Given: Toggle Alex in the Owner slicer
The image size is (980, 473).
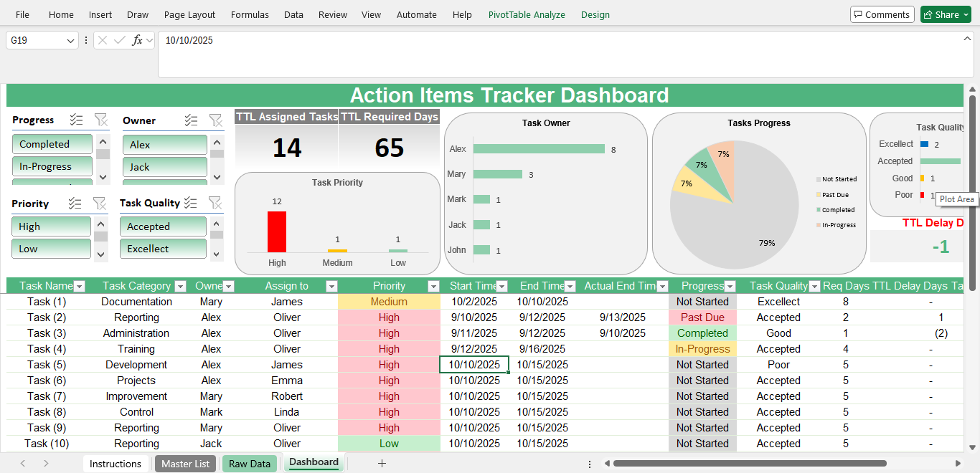Looking at the screenshot, I should point(164,144).
